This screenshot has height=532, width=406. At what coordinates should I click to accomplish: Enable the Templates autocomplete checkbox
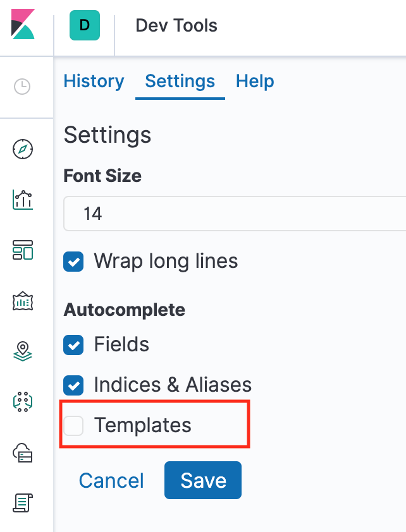pyautogui.click(x=73, y=425)
